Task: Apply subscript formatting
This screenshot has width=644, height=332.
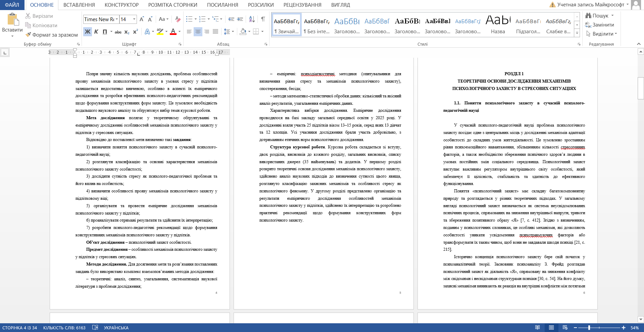Action: point(127,32)
